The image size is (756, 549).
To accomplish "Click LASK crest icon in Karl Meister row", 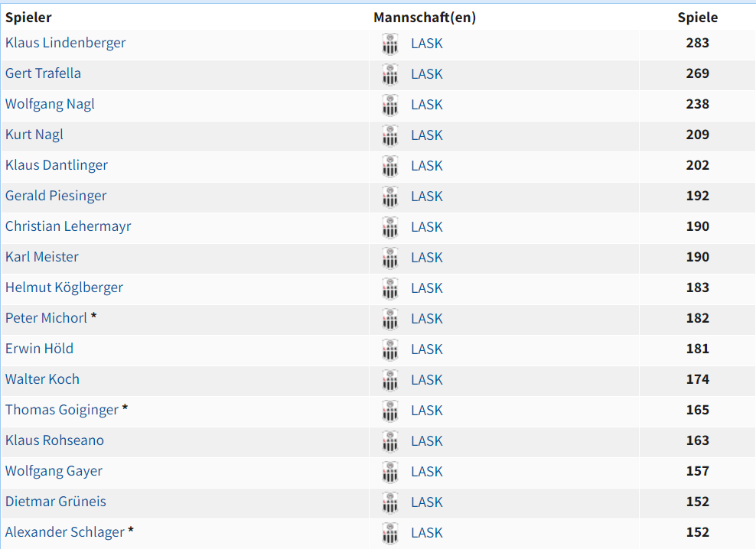I will 390,258.
